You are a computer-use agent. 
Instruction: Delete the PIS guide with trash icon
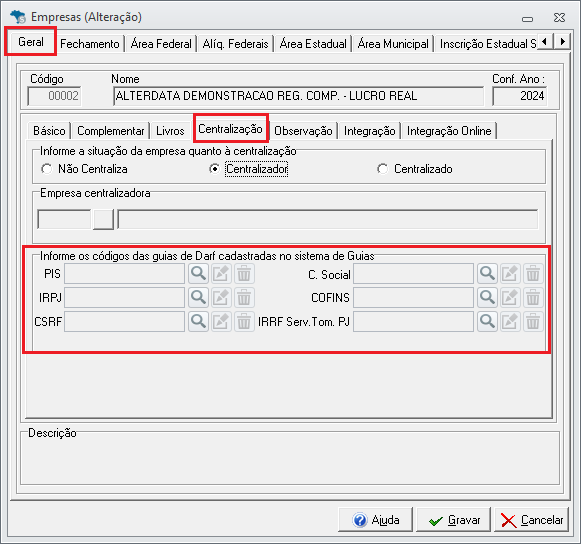click(244, 274)
